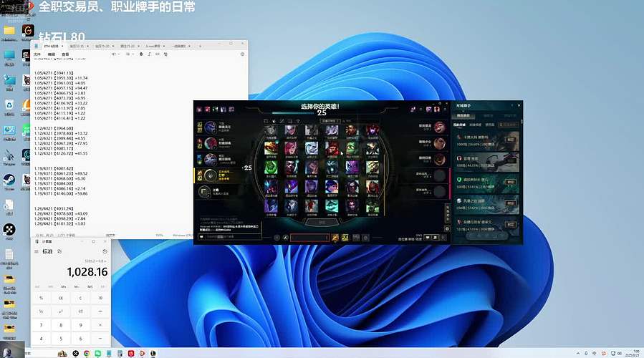Open Notepad 编辑 (Edit) menu
Viewport: 644px width, 358px height.
[52, 54]
